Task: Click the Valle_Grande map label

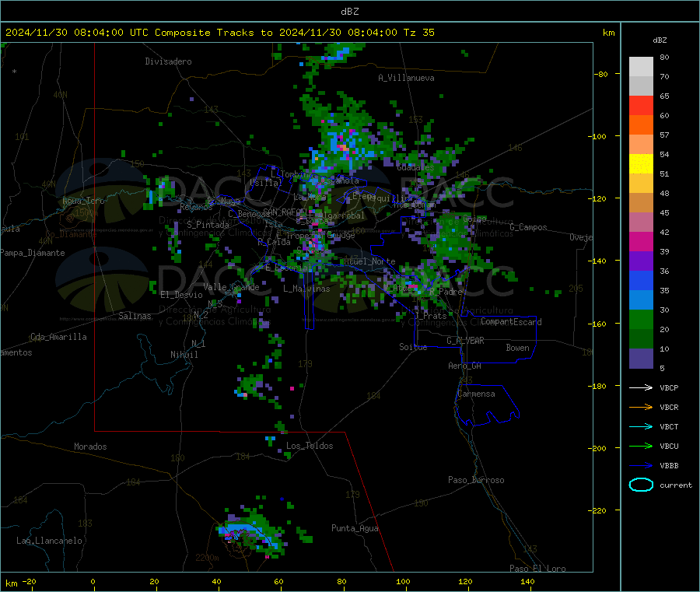Action: (x=231, y=287)
